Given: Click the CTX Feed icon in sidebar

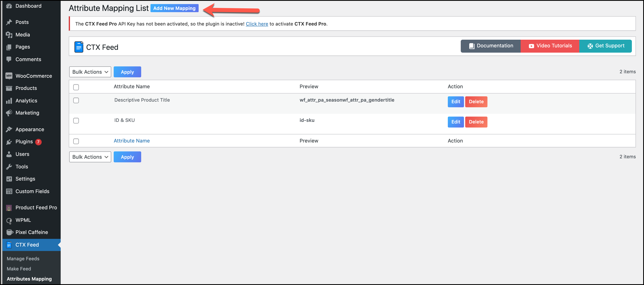Looking at the screenshot, I should tap(9, 244).
